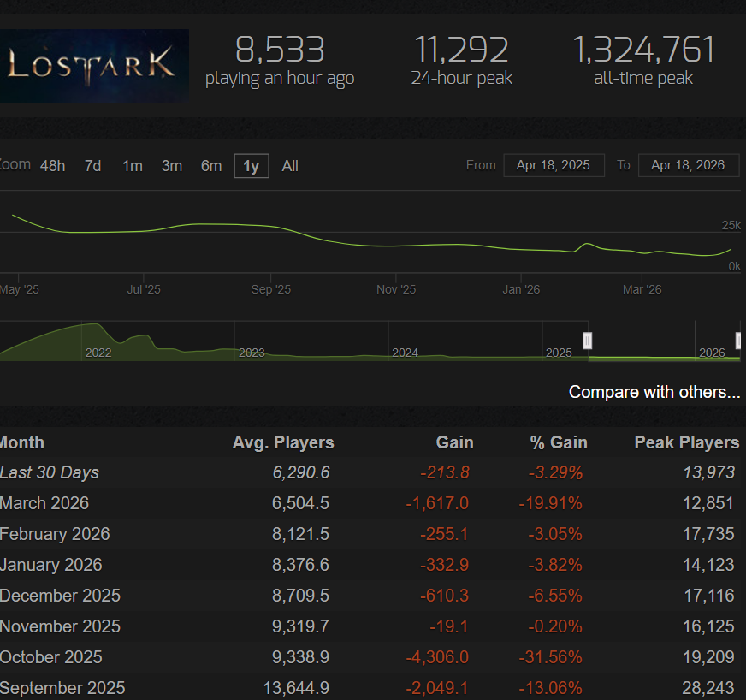Click the Avg. Players column header
This screenshot has height=700, width=746.
click(283, 442)
